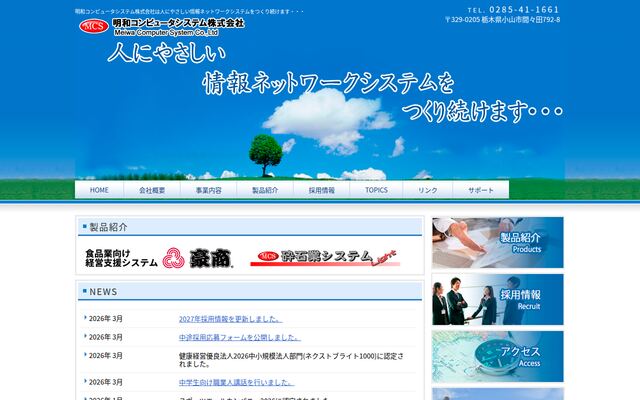Viewport: 640px width, 400px height.
Task: Click the red MCS logo in header
Action: 94,26
